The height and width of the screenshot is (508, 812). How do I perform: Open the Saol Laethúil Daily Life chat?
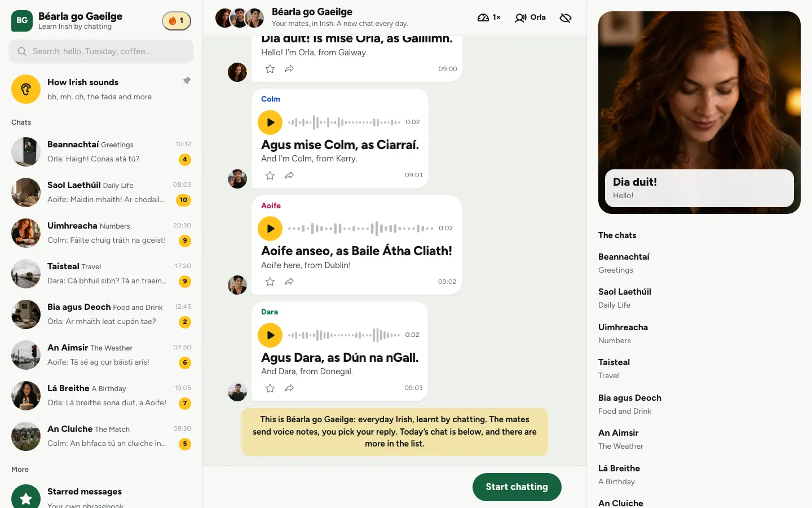(101, 192)
